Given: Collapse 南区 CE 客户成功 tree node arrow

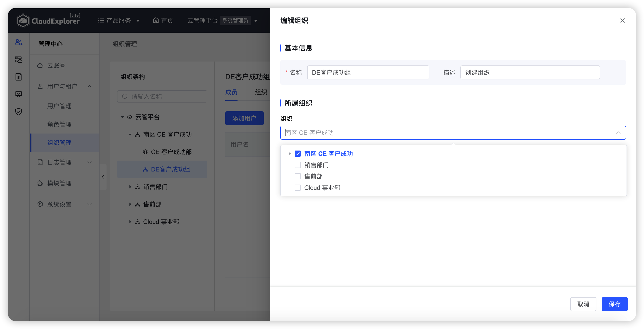Looking at the screenshot, I should (x=130, y=134).
